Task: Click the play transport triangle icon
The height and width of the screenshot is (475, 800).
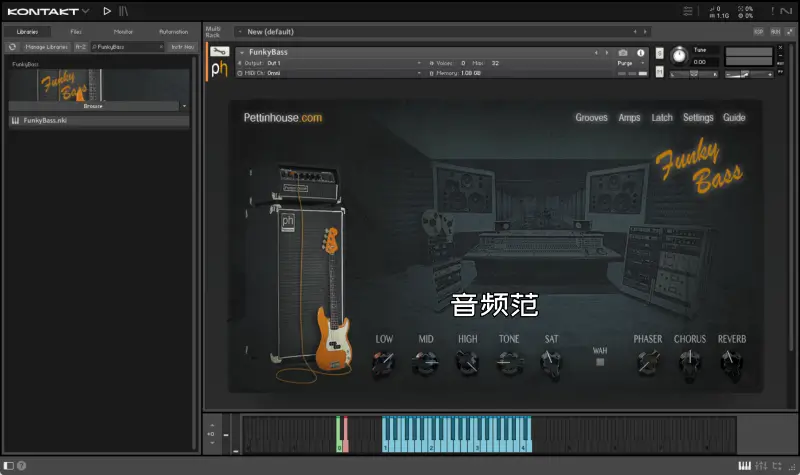Action: (107, 11)
